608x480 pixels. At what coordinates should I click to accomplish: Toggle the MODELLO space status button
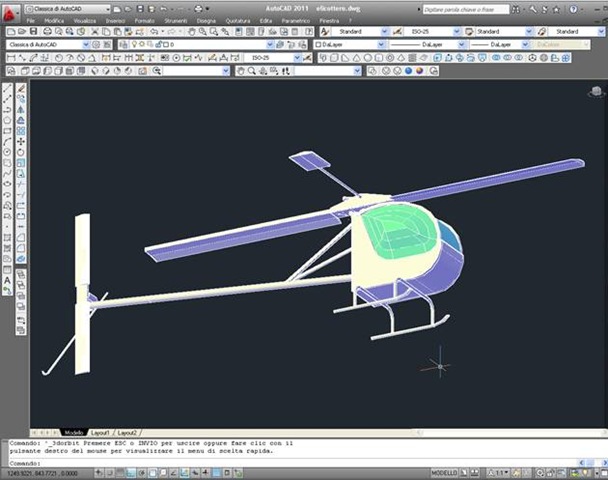[444, 473]
